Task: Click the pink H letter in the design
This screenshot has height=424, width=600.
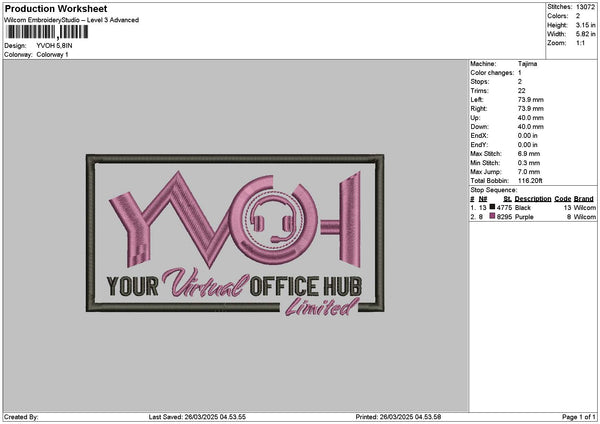Action: (x=341, y=221)
